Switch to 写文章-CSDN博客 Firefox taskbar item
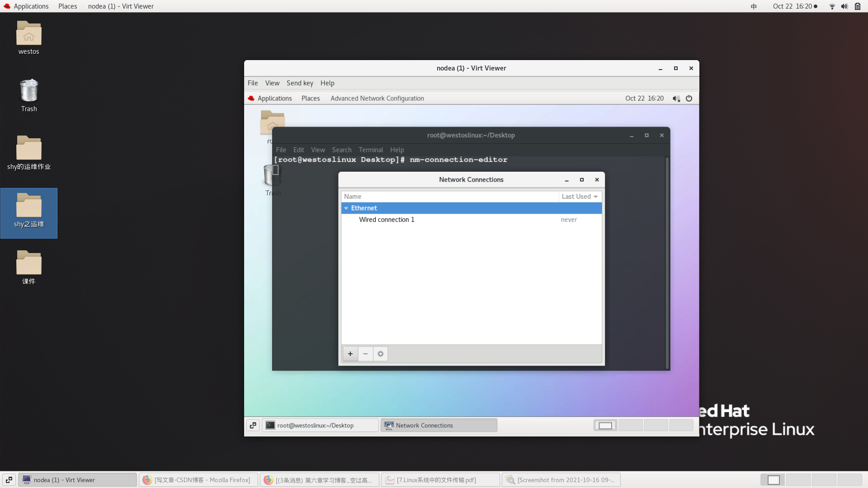The width and height of the screenshot is (868, 488). (x=198, y=480)
